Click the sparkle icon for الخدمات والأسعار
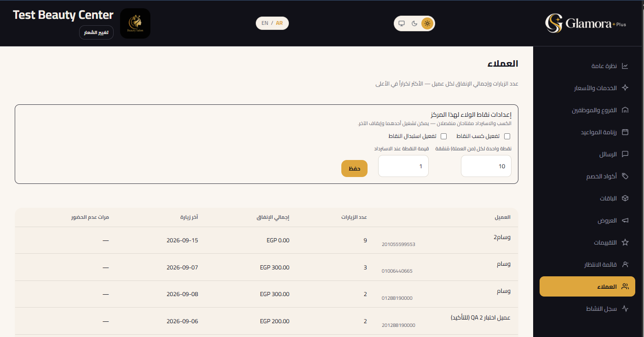 (x=625, y=88)
